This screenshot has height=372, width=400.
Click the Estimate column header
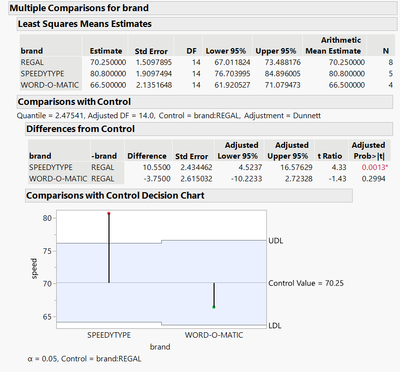click(x=106, y=51)
